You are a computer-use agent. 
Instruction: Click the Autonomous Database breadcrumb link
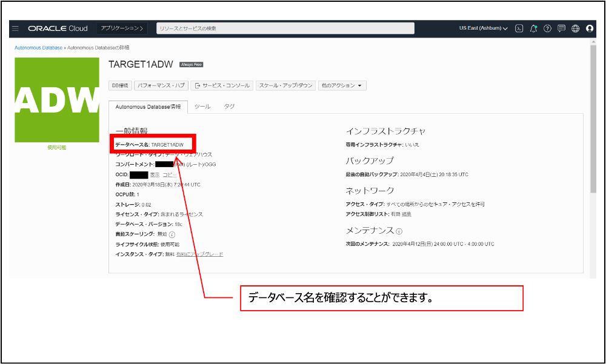38,48
